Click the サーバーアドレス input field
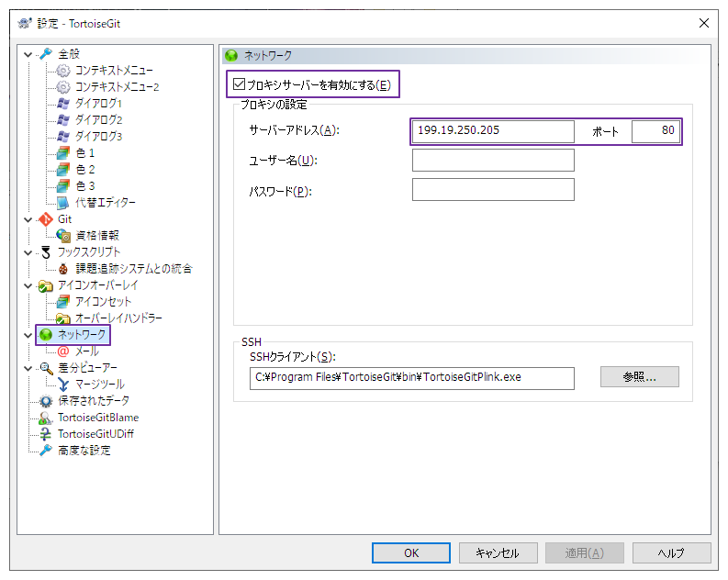Viewport: 728px width, 580px height. 493,131
